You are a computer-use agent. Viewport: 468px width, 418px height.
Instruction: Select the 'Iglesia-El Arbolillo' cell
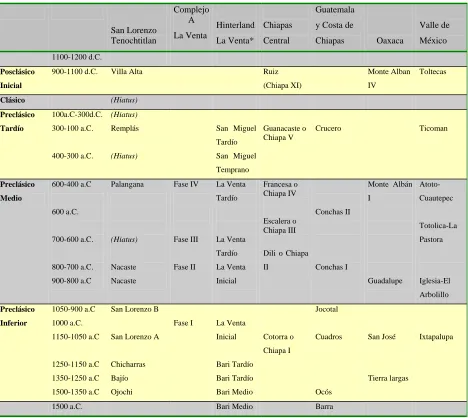pos(435,288)
